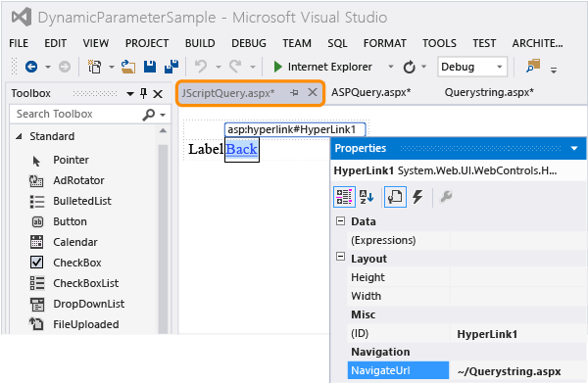
Task: Open the TOOLS menu
Action: click(439, 43)
